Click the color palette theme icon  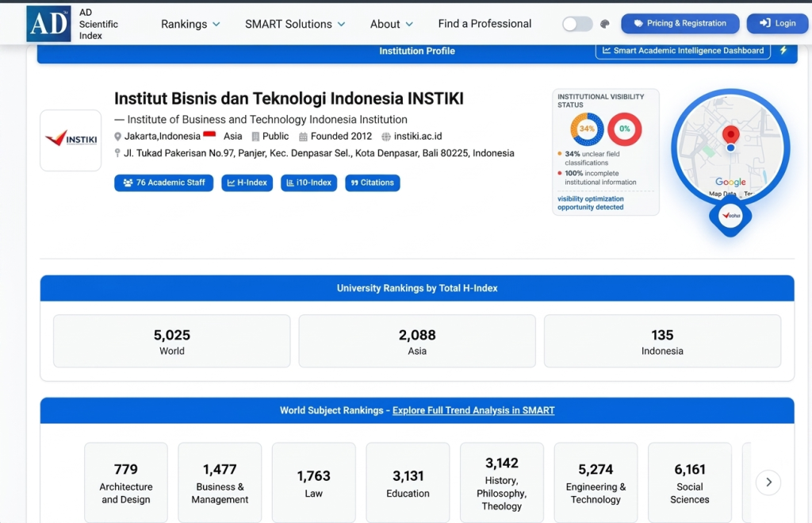604,24
